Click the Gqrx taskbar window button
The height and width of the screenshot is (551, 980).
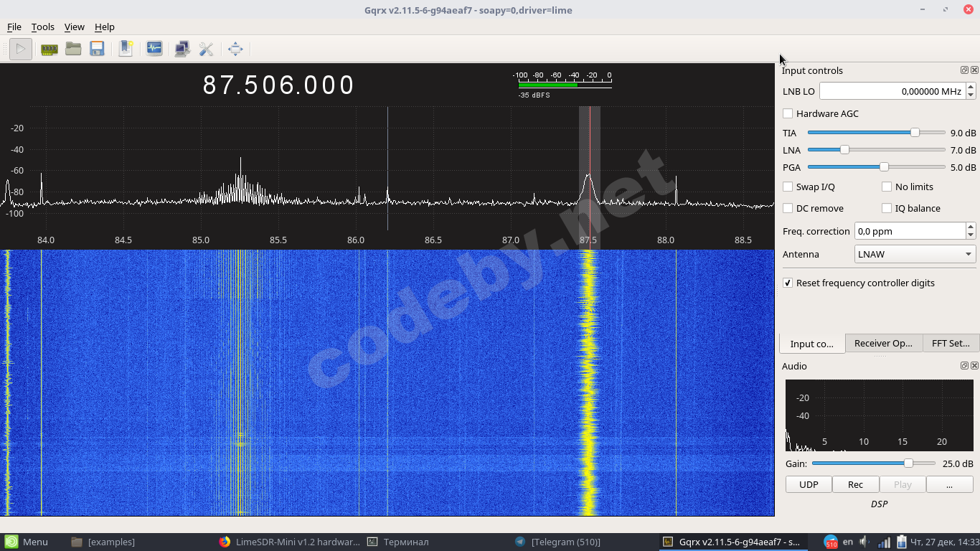click(732, 542)
